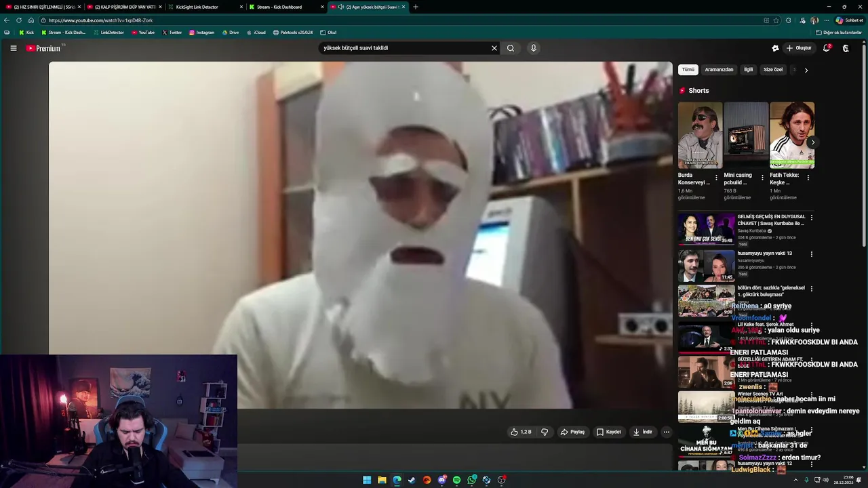The image size is (868, 488).
Task: Click the Oluştur create button
Action: (799, 48)
